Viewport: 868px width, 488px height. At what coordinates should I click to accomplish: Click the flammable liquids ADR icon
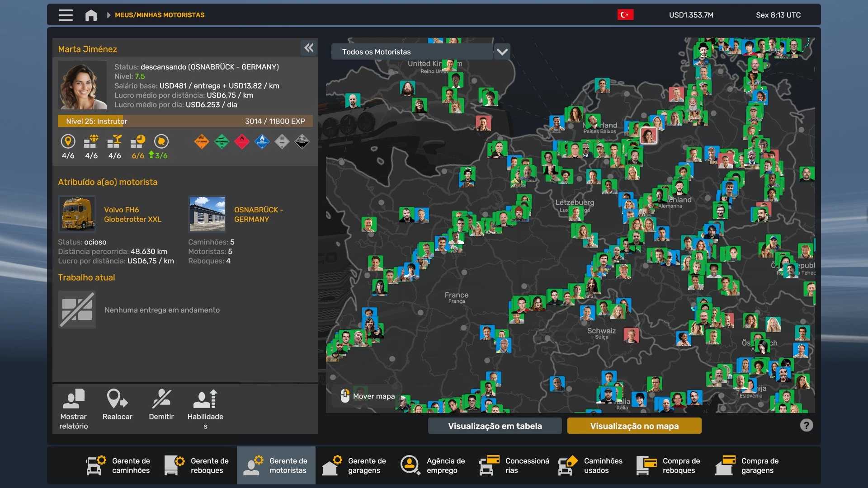(x=242, y=142)
